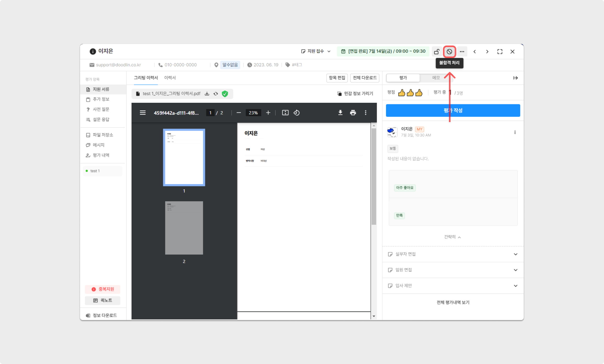
Task: Open the 지원 접수 stage dropdown
Action: click(x=316, y=51)
